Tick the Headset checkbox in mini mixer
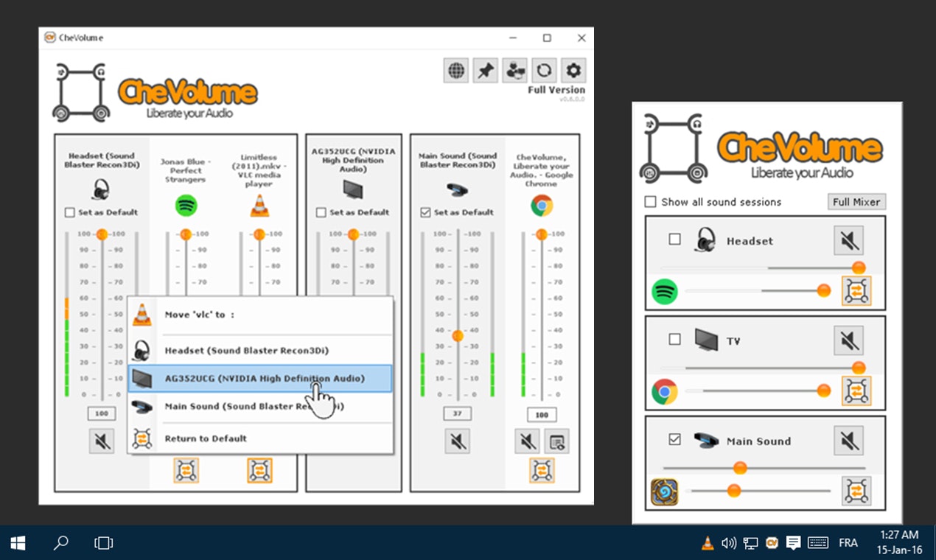The height and width of the screenshot is (560, 936). click(674, 239)
